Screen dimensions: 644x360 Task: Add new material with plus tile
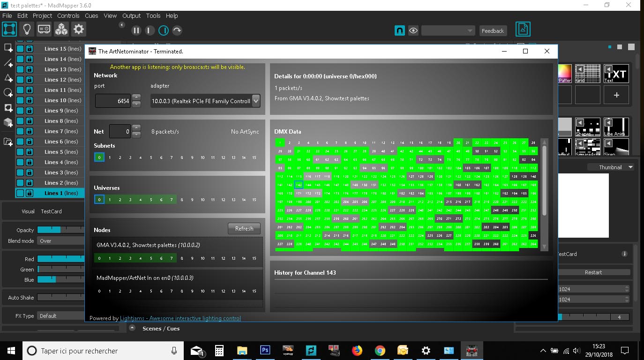click(x=616, y=95)
